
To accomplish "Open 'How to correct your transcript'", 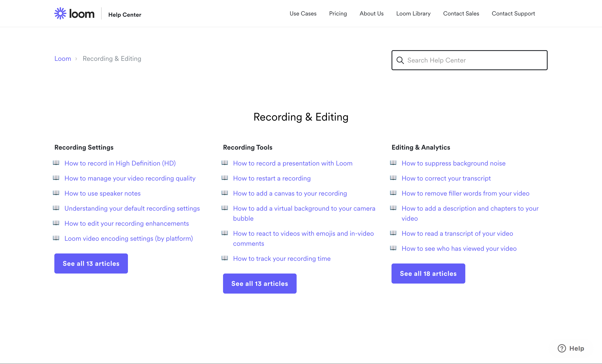I will [x=446, y=178].
